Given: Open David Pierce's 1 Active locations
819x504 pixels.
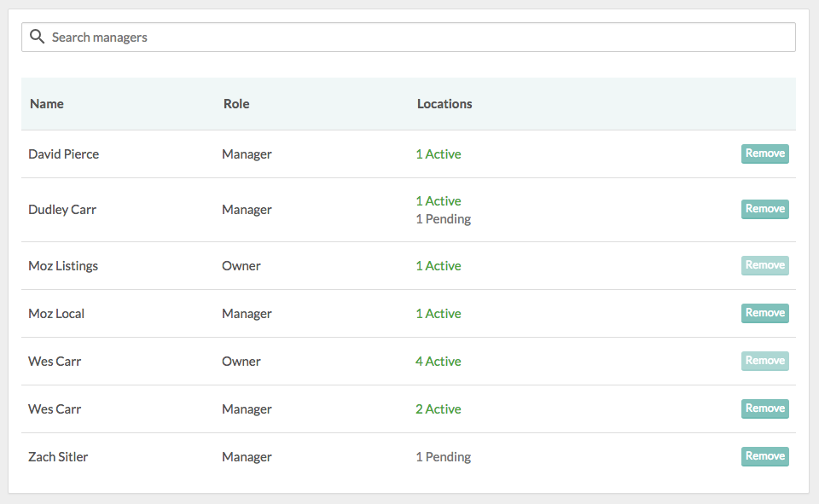Looking at the screenshot, I should click(439, 154).
